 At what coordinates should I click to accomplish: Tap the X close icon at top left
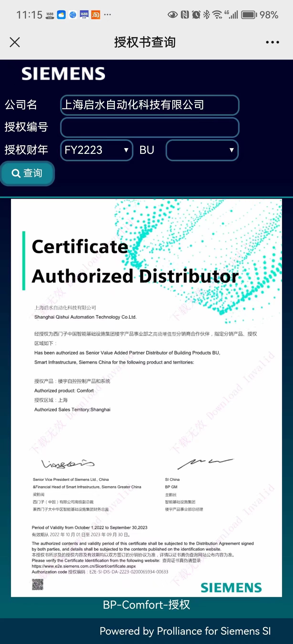(x=15, y=42)
